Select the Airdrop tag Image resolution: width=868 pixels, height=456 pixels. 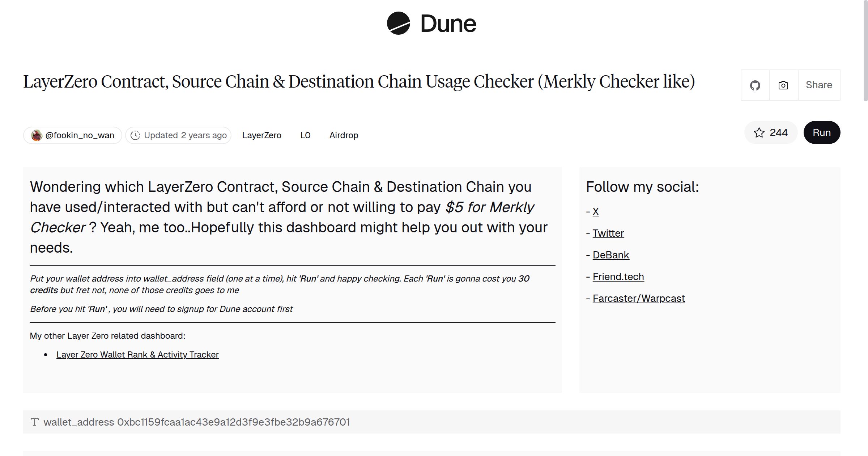pos(344,135)
